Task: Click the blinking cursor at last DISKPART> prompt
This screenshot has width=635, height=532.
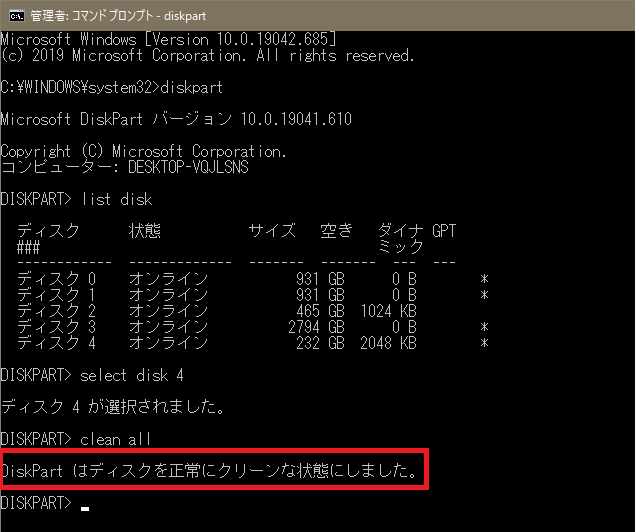Action: point(85,509)
